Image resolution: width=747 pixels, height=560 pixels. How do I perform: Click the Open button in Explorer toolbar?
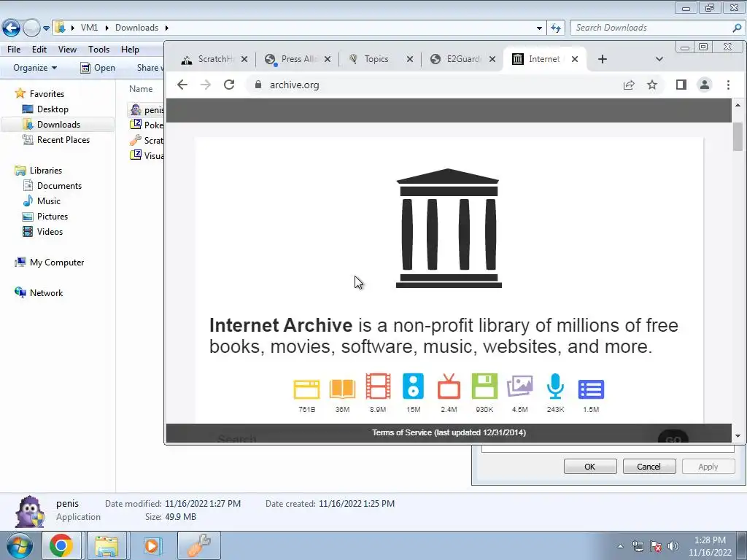pos(98,68)
